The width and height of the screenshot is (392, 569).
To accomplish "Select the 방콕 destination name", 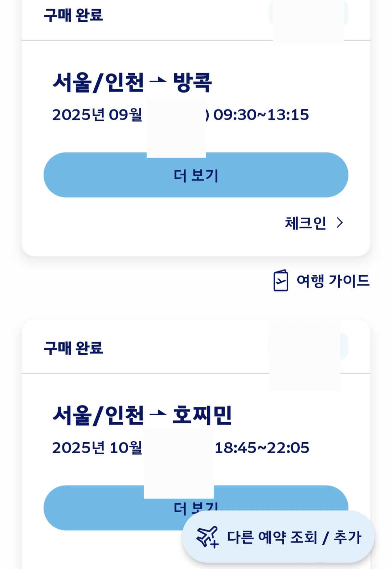I will pos(192,82).
